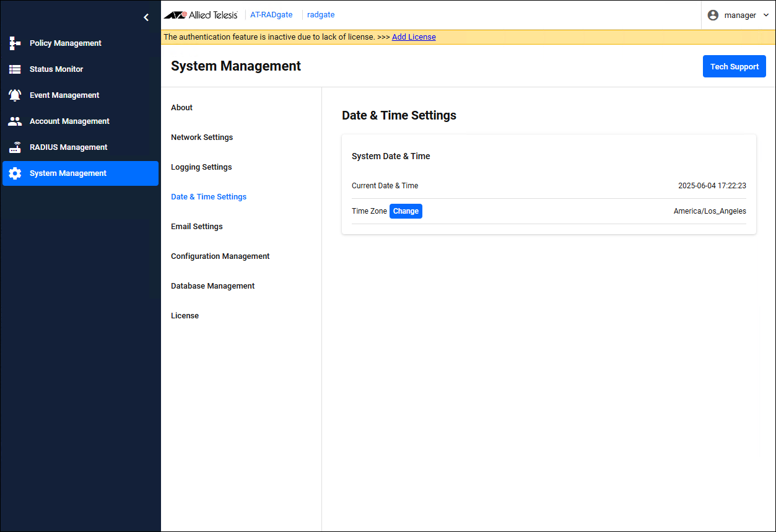The image size is (776, 532).
Task: Open the About settings page
Action: point(181,108)
